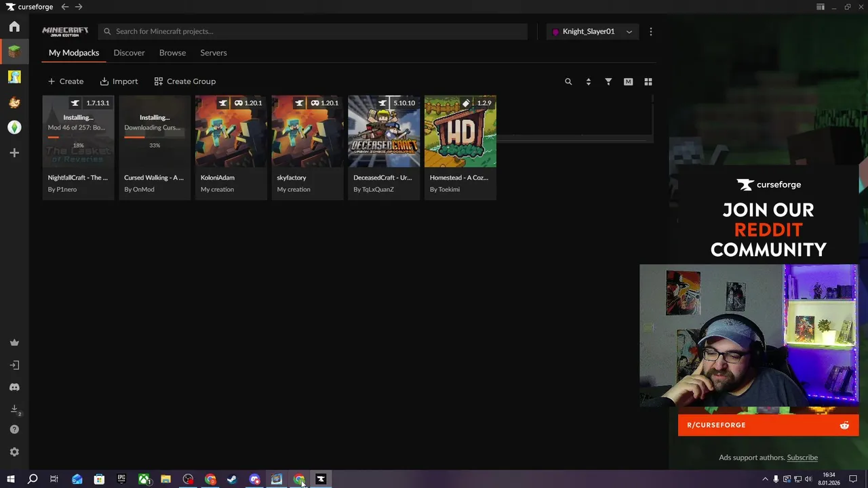Open skyfactory modpack thumbnail
The height and width of the screenshot is (488, 868).
pos(308,131)
